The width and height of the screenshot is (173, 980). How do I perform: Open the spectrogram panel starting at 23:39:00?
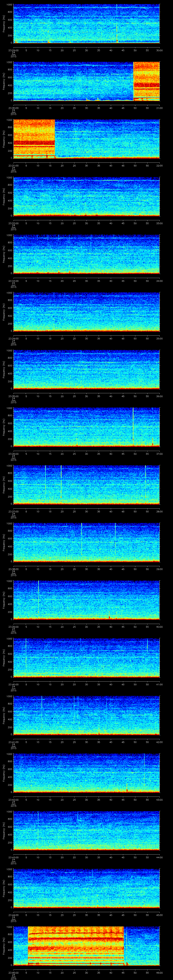click(86, 600)
